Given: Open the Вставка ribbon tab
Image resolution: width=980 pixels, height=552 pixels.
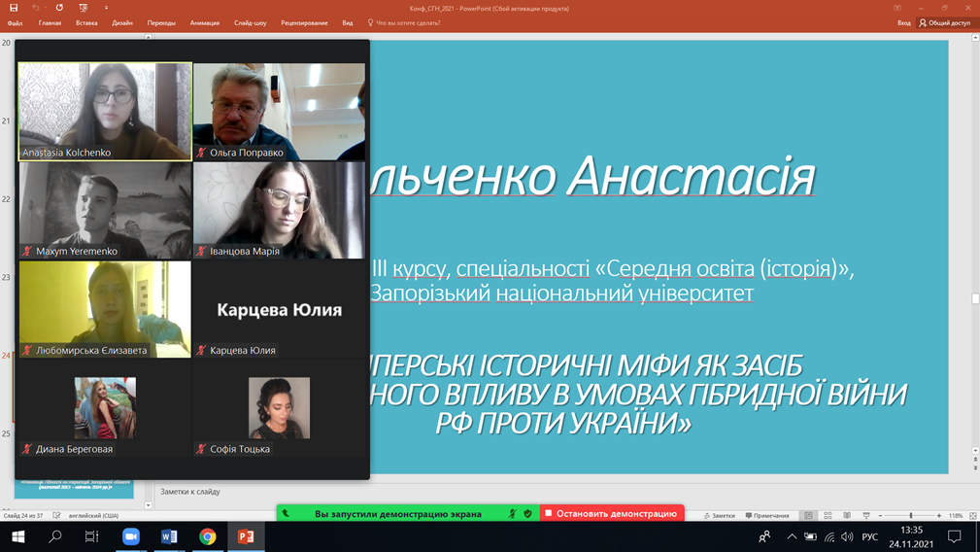Looking at the screenshot, I should [x=86, y=22].
